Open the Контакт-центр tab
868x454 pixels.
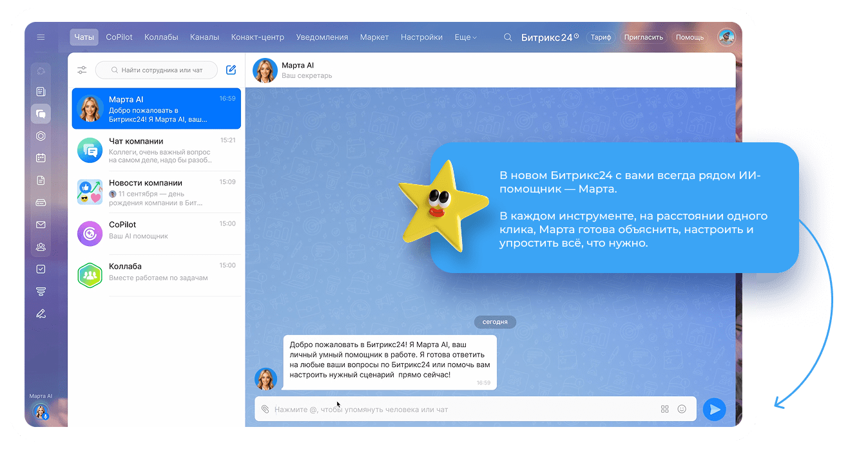pos(257,37)
